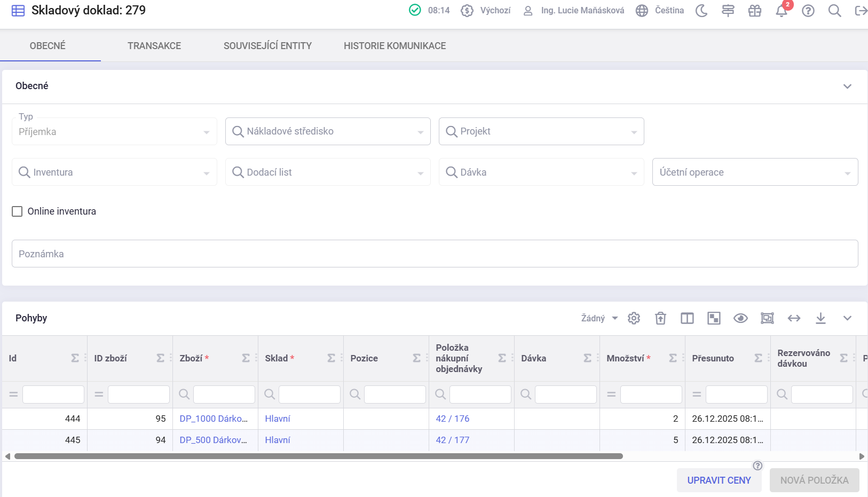Screen dimensions: 868x497
Task: Enable the Online inventura checkbox
Action: 18,211
